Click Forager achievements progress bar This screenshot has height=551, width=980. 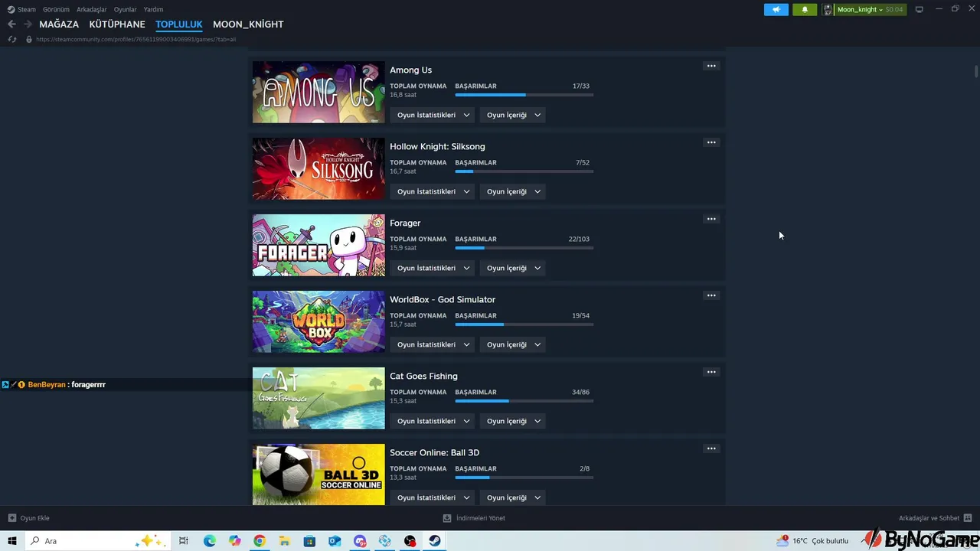point(524,248)
